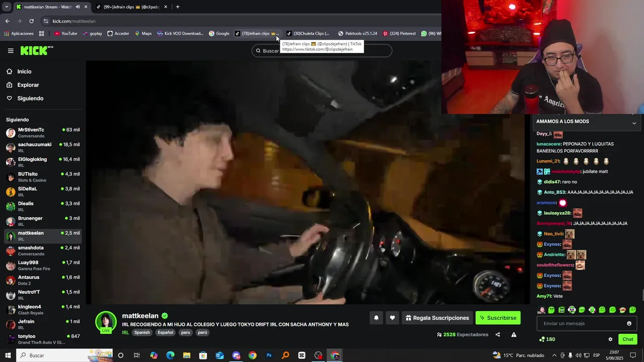Select kingleon4 in following list
Screen dimensions: 644x362
tap(43, 310)
